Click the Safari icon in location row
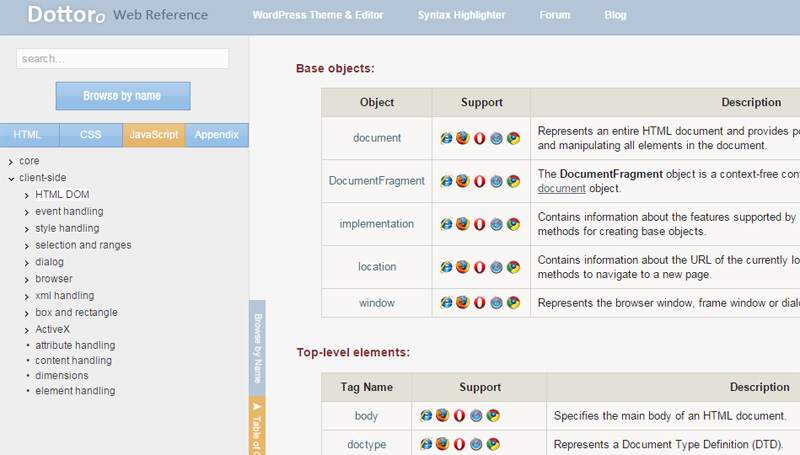The width and height of the screenshot is (800, 455). pyautogui.click(x=496, y=267)
